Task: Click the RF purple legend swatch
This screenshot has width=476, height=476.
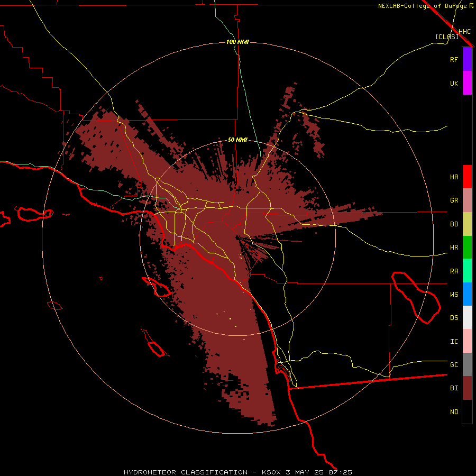Action: pos(467,59)
